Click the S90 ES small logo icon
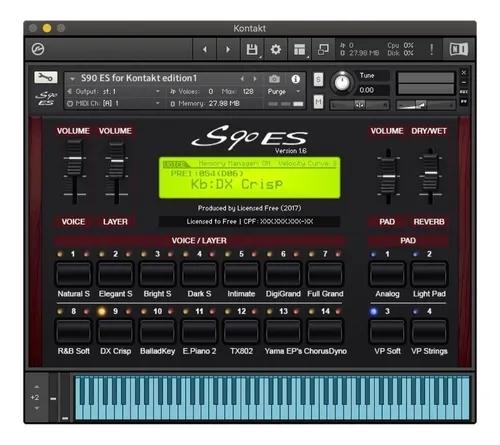 coord(46,99)
